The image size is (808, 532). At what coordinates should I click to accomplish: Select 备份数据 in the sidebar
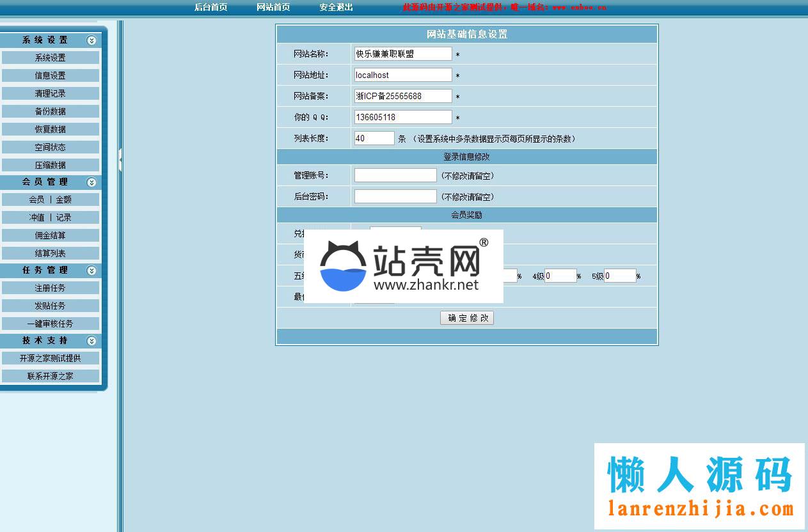click(x=50, y=111)
